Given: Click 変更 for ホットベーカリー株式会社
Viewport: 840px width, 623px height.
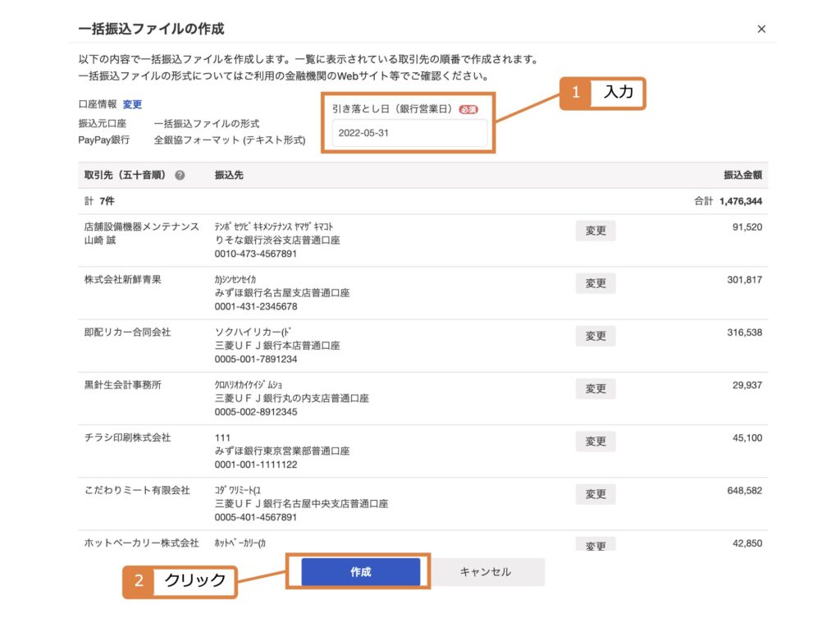Looking at the screenshot, I should coord(596,544).
